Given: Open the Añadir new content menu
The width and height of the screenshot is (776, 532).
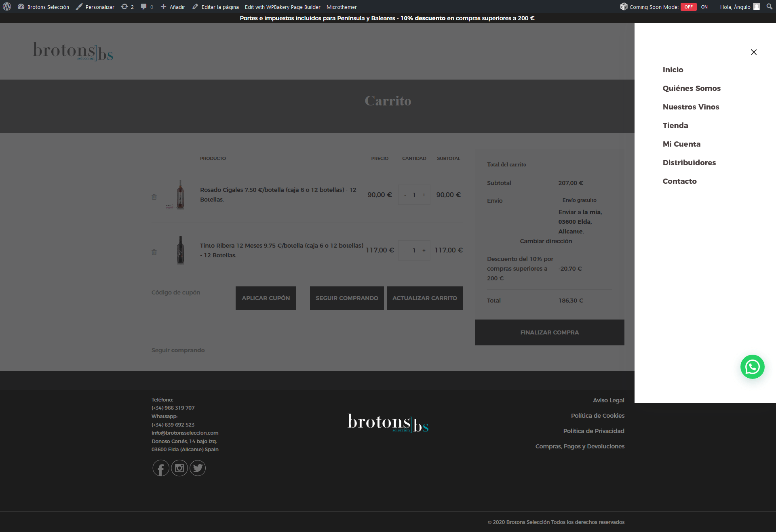Looking at the screenshot, I should tap(173, 7).
